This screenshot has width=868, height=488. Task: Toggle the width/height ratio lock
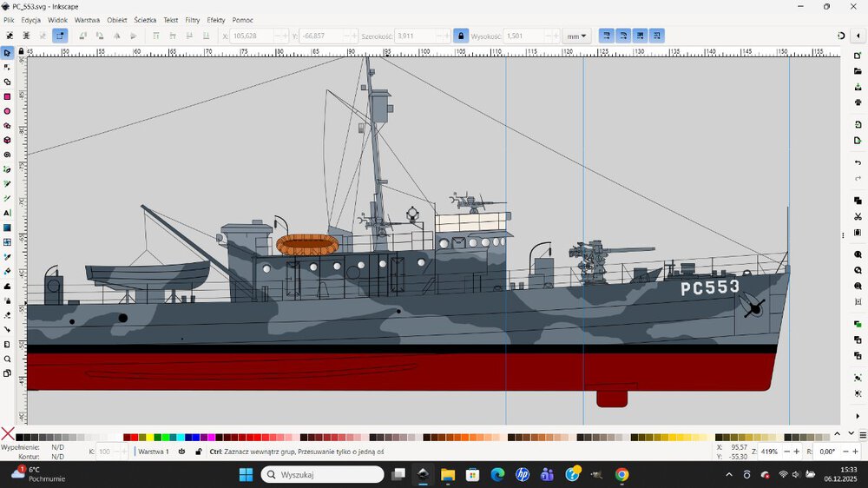coord(460,36)
